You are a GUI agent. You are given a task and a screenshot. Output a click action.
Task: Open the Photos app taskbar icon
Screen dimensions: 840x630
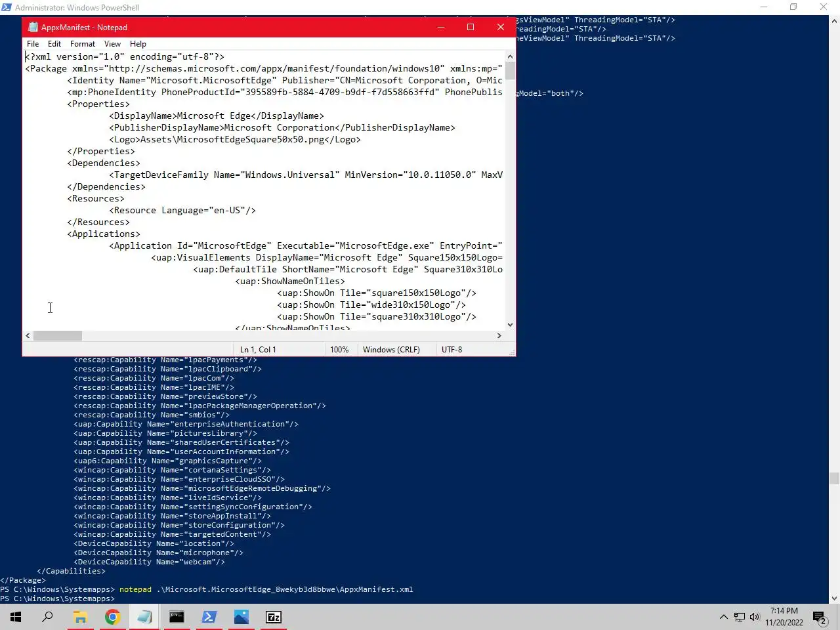pos(241,617)
